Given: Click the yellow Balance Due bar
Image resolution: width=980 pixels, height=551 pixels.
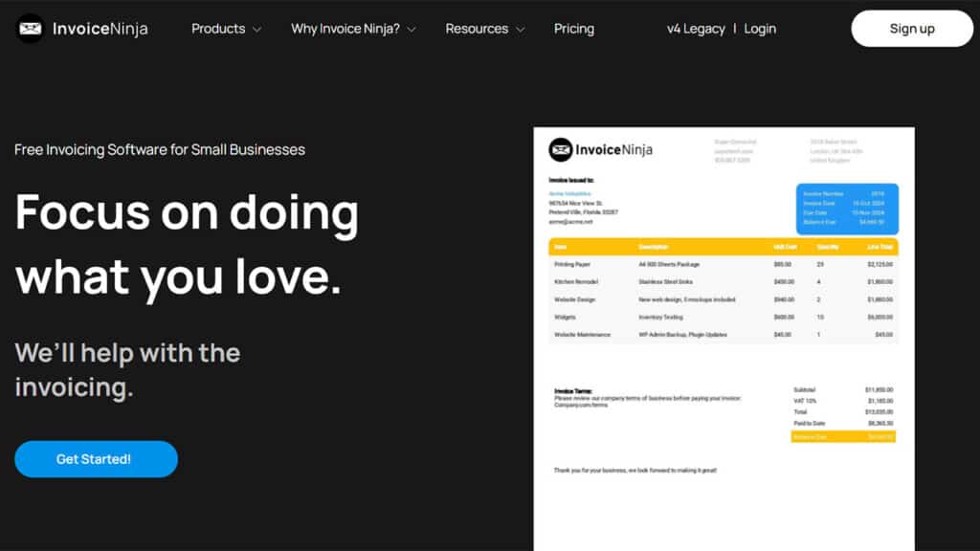Looking at the screenshot, I should coord(843,436).
